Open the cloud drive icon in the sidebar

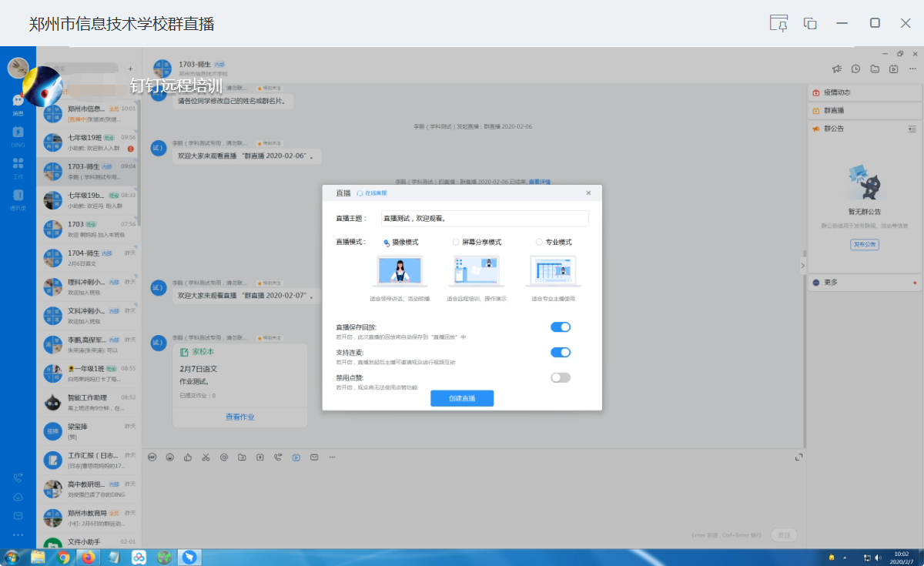tap(18, 497)
